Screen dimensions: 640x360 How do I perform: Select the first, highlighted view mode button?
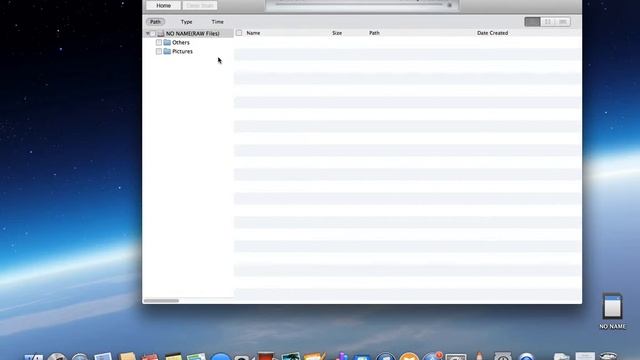(532, 22)
